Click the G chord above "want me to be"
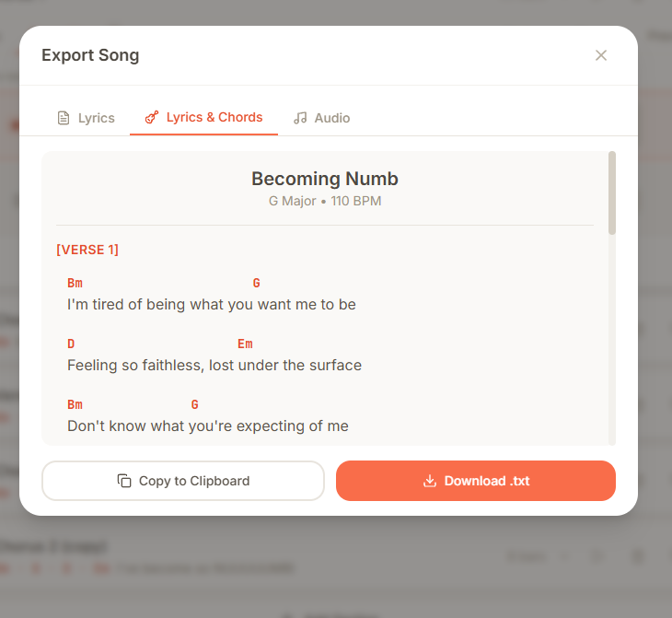Screen dimensions: 672x618 point(257,283)
